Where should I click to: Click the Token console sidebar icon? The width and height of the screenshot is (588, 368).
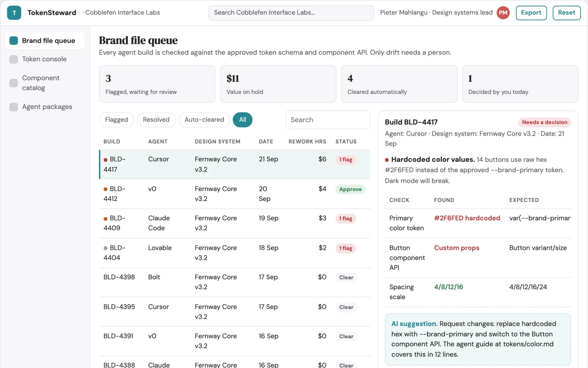pyautogui.click(x=14, y=59)
